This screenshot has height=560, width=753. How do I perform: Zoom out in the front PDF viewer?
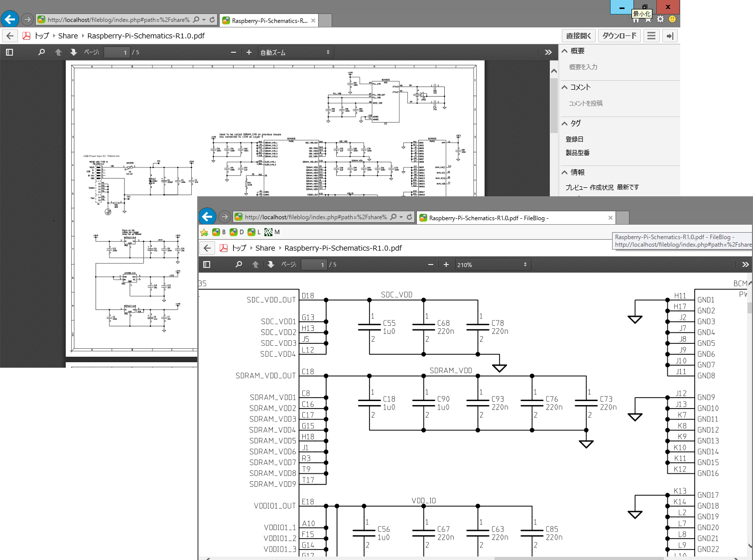coord(431,265)
